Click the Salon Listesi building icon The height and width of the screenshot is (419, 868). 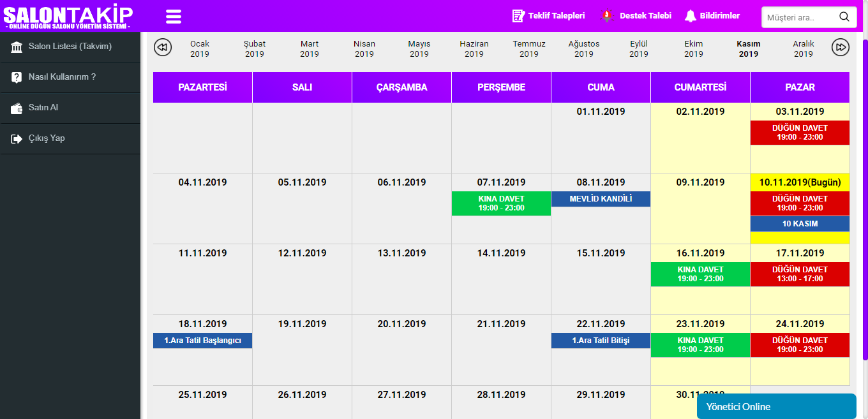[x=17, y=47]
